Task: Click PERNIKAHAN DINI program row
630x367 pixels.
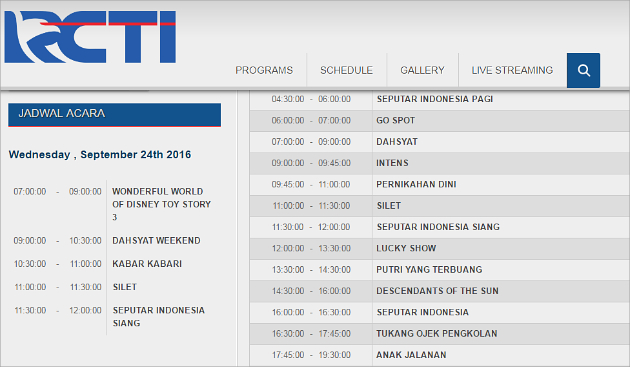Action: tap(440, 185)
